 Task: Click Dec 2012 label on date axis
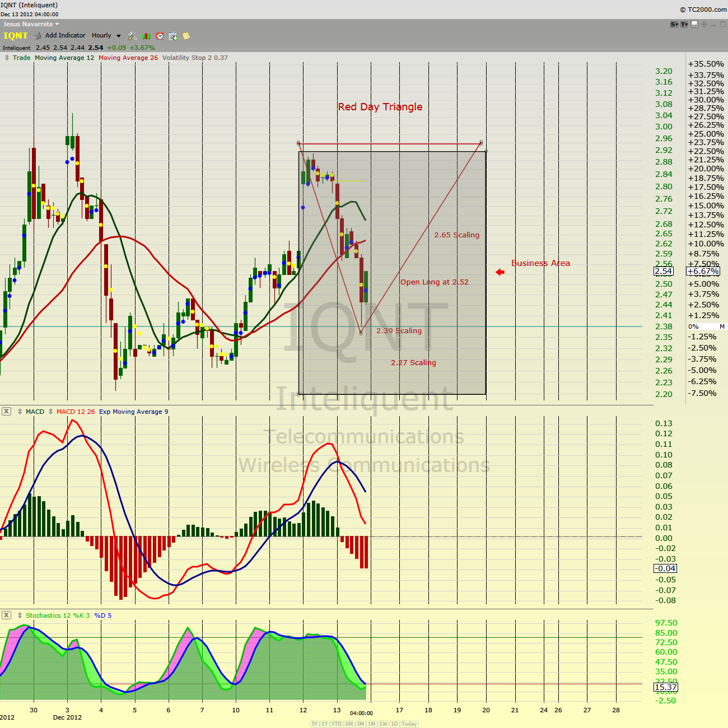(x=67, y=717)
